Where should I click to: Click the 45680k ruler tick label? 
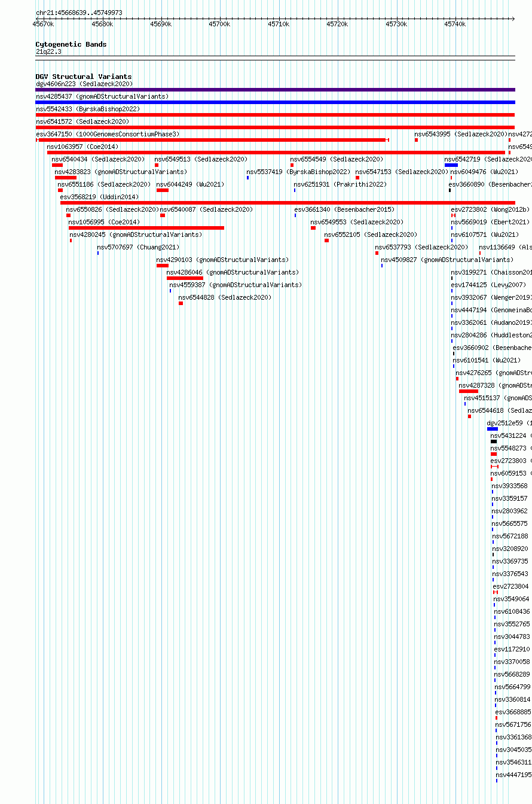102,24
